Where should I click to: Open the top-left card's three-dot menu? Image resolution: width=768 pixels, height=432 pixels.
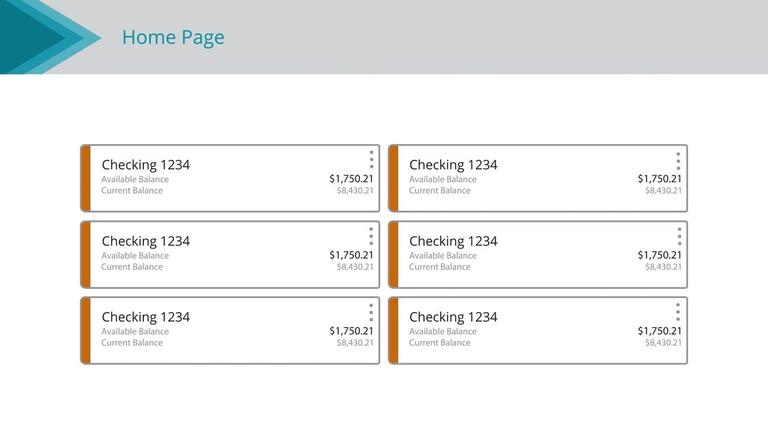tap(371, 160)
